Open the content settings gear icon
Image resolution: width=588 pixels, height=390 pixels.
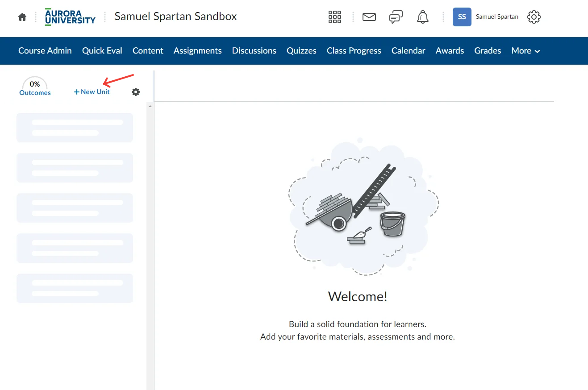tap(136, 92)
